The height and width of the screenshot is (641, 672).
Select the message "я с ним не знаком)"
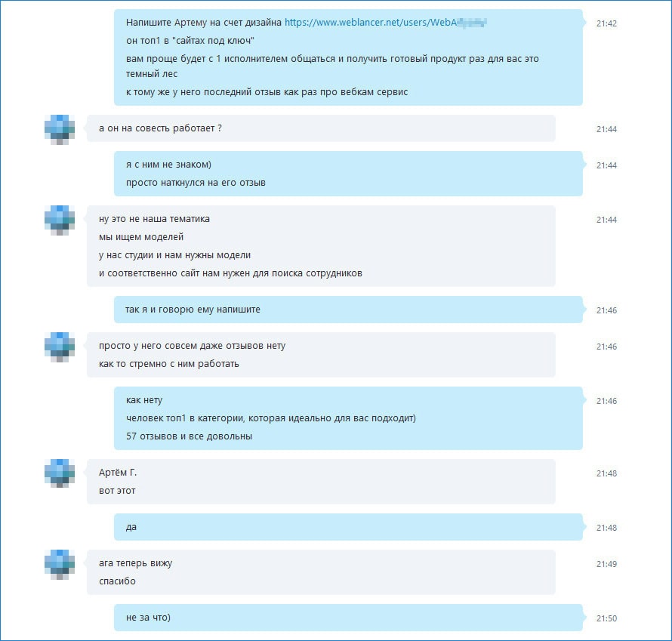click(x=168, y=165)
